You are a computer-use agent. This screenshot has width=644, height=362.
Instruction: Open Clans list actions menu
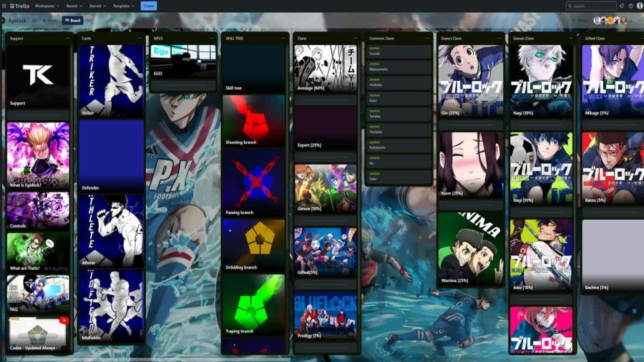pyautogui.click(x=355, y=38)
